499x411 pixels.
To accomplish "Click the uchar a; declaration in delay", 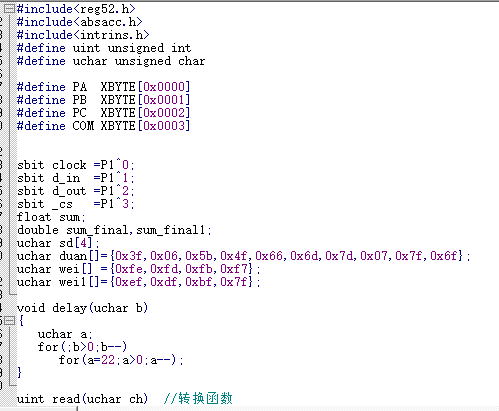I will (65, 334).
